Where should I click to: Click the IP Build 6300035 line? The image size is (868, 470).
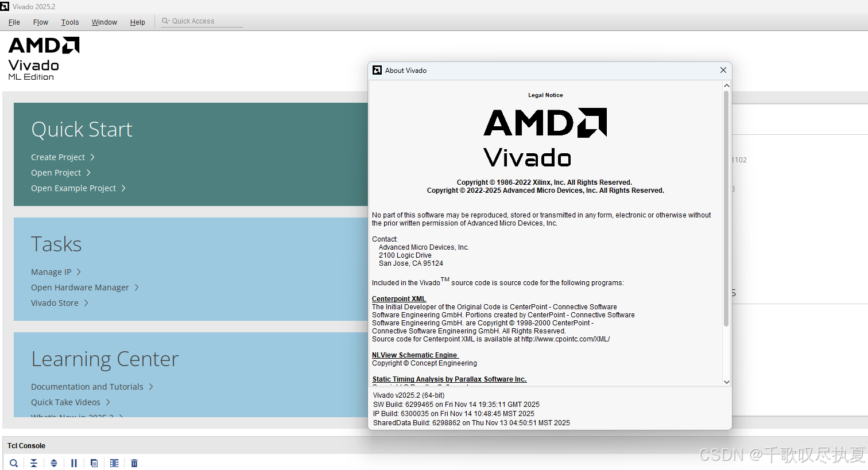[x=454, y=414]
